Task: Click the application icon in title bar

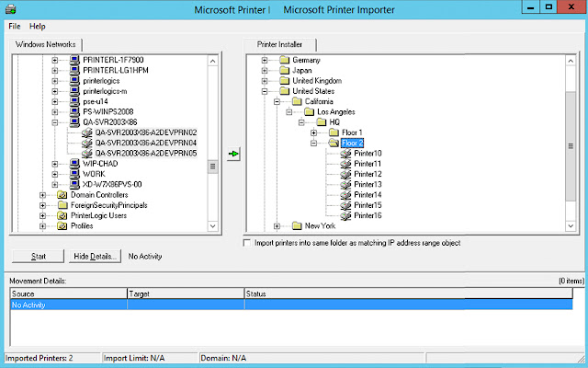Action: (x=10, y=8)
